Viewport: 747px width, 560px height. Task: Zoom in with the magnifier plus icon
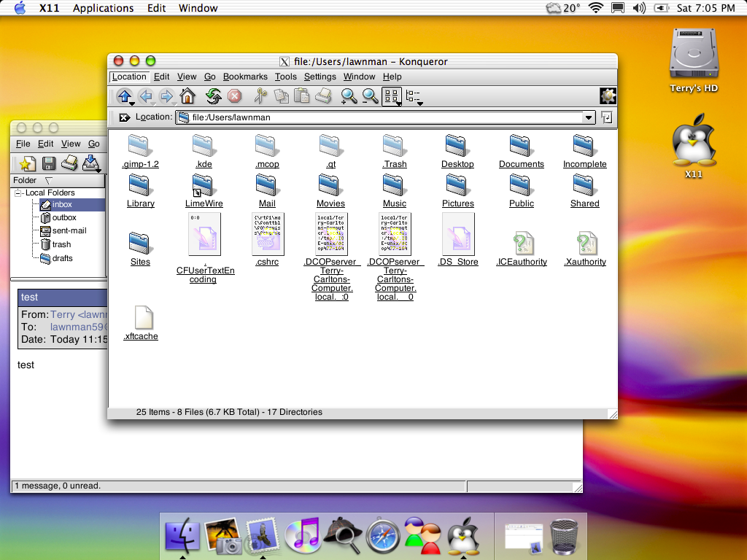(x=349, y=97)
